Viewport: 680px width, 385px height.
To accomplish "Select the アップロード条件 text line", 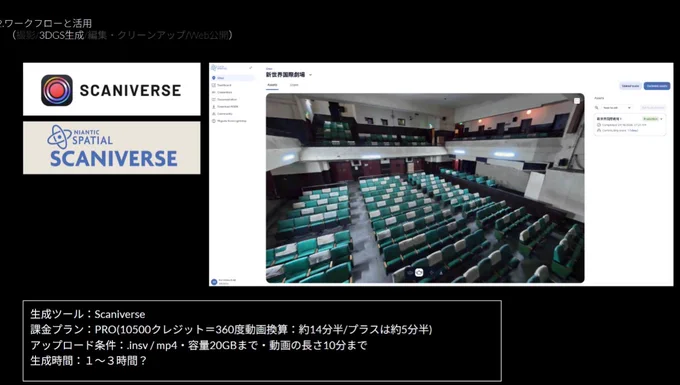I will point(199,345).
